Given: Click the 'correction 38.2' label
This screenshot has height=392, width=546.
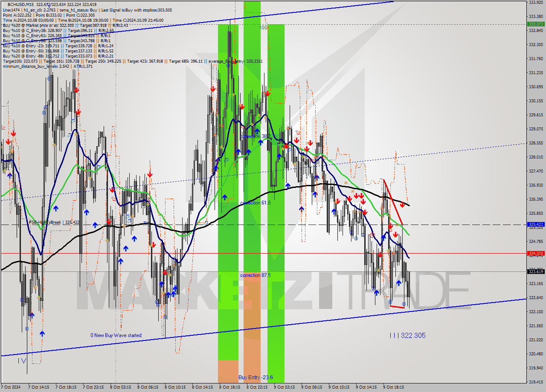Looking at the screenshot, I should tap(255, 136).
